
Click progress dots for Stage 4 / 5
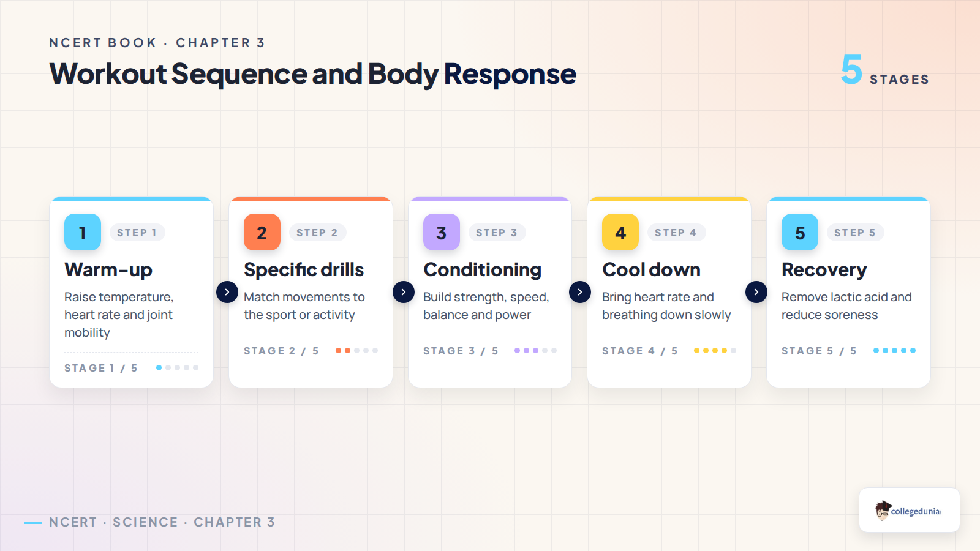[x=715, y=351]
